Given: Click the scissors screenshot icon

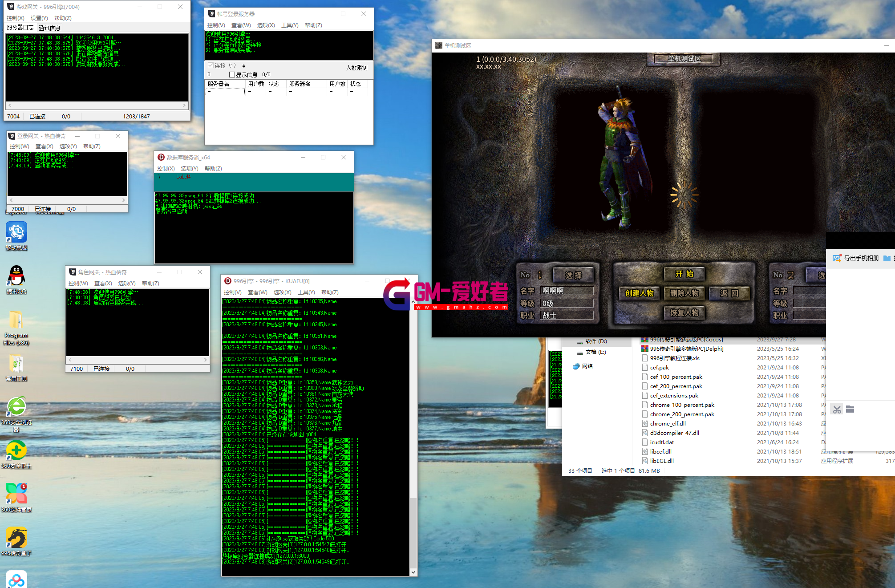Looking at the screenshot, I should point(837,410).
